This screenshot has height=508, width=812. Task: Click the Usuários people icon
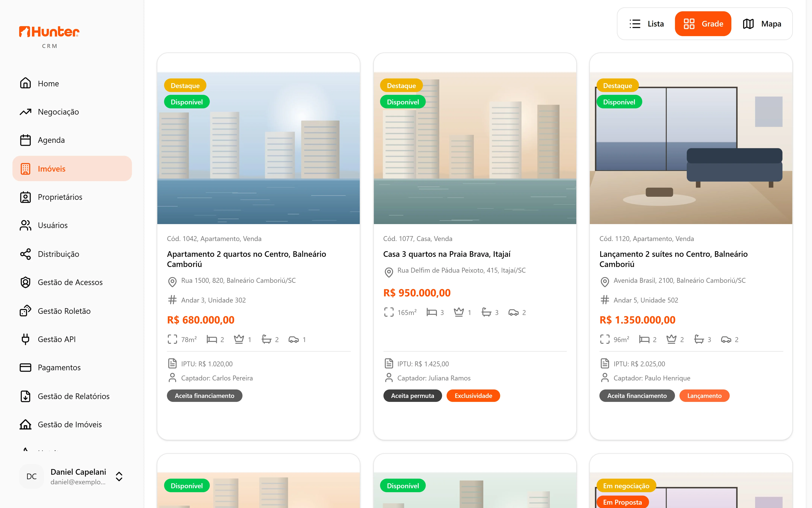(26, 225)
